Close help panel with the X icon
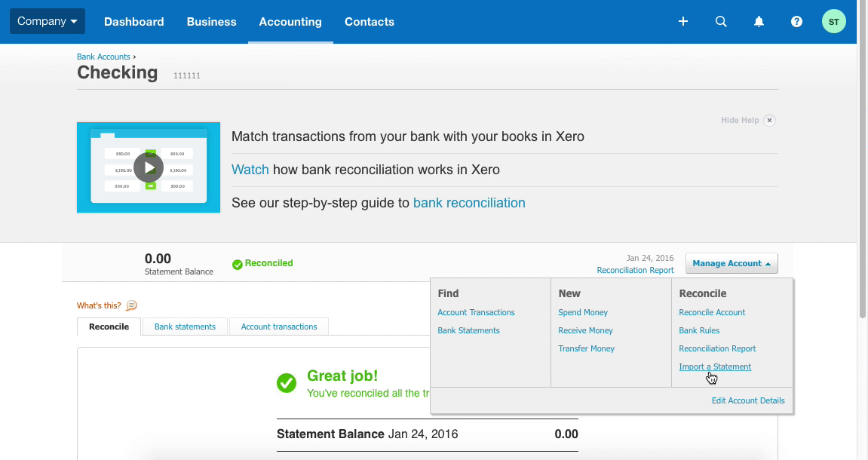868x460 pixels. click(x=769, y=120)
